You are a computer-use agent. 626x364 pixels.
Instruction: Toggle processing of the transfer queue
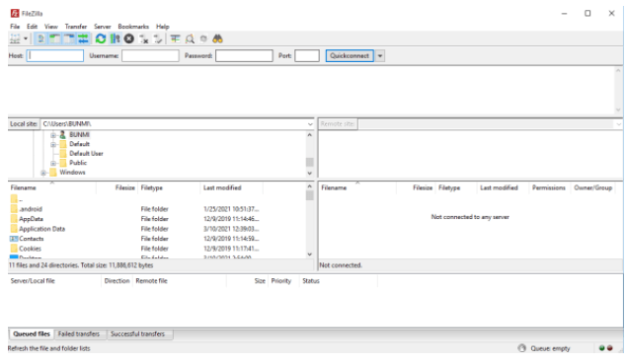pyautogui.click(x=115, y=38)
